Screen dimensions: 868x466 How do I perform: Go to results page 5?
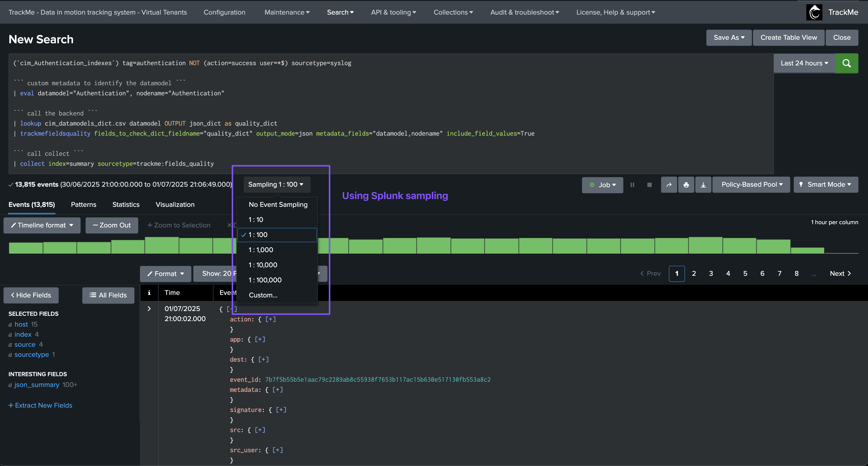coord(745,274)
